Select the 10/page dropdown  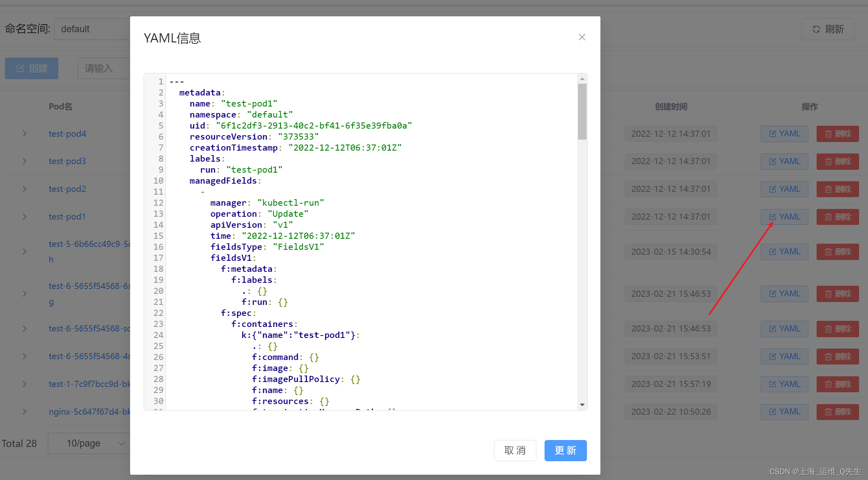point(91,442)
